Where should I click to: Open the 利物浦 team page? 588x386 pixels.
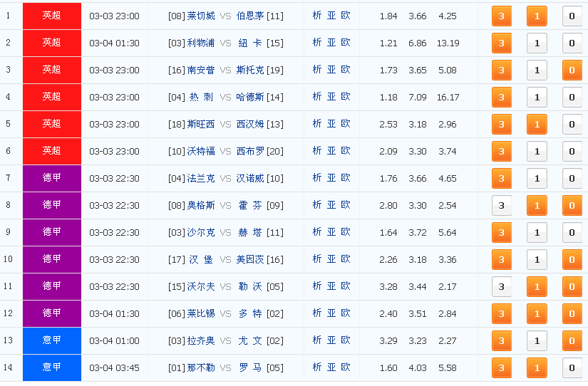click(201, 43)
